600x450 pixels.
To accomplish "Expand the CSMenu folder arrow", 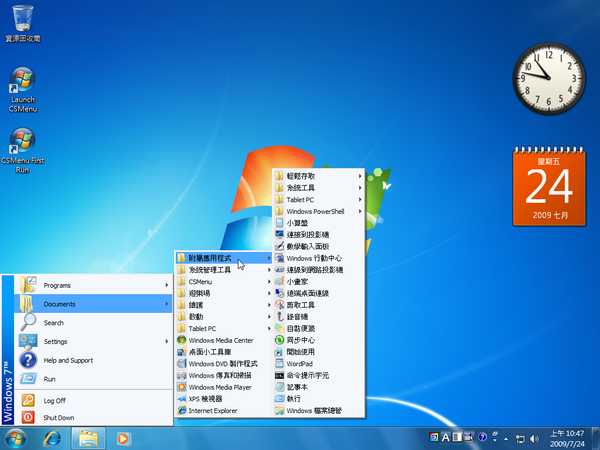I will click(x=269, y=282).
